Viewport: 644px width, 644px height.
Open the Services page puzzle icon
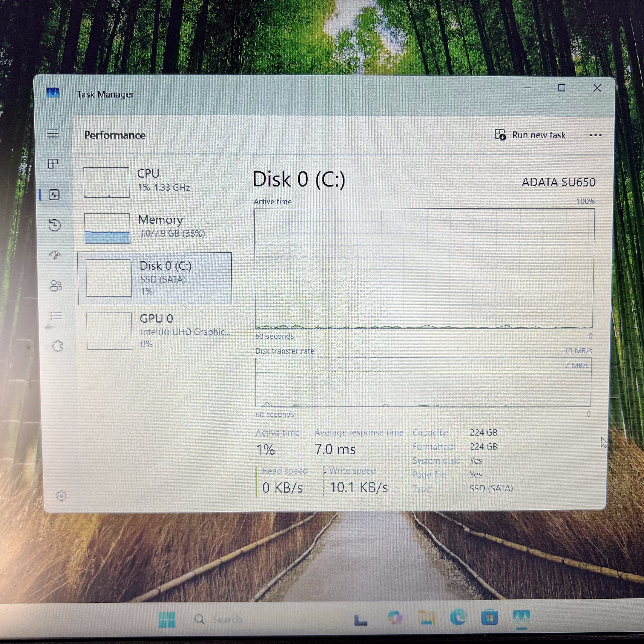tap(57, 346)
